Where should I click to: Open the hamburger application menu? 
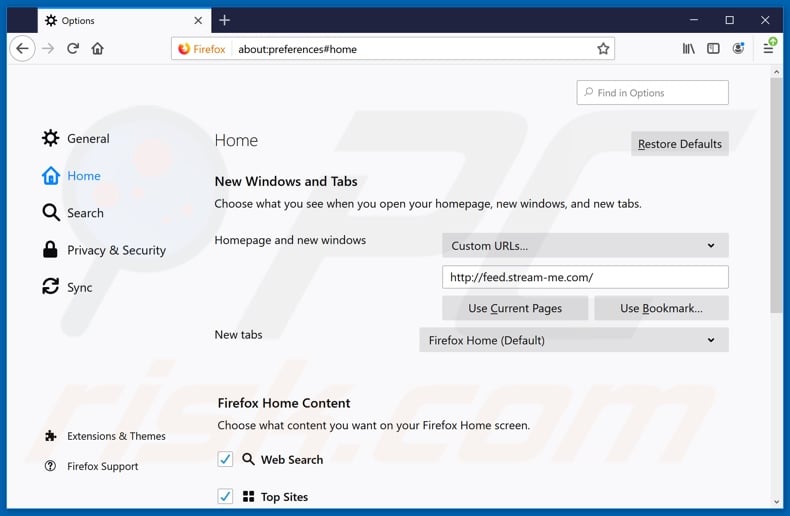[768, 48]
